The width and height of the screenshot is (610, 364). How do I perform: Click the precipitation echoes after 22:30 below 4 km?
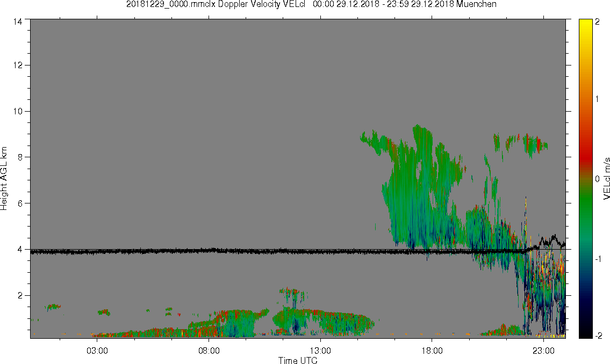(x=544, y=292)
